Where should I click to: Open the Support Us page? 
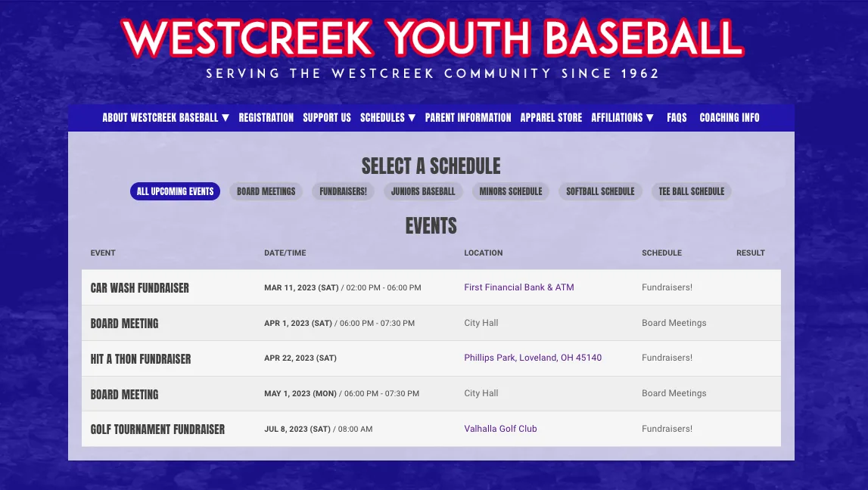click(326, 117)
